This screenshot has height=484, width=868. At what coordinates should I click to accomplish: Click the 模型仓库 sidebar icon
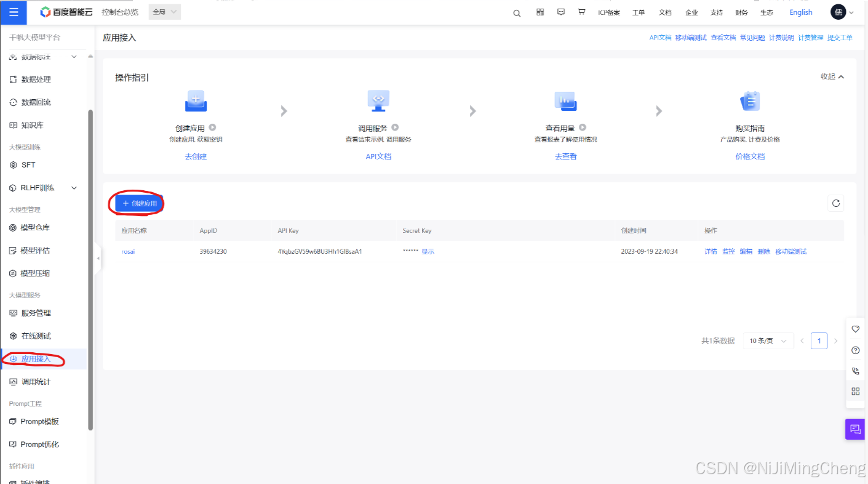point(14,228)
